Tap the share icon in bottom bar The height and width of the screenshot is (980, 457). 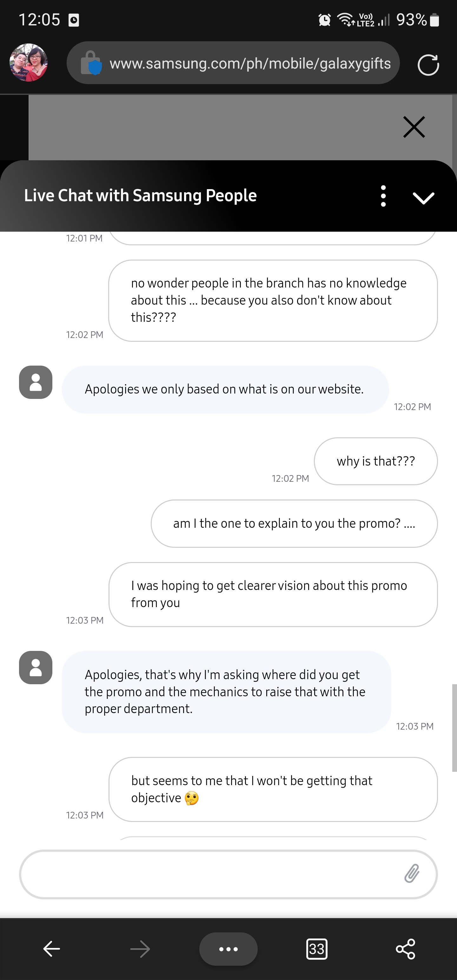point(405,949)
